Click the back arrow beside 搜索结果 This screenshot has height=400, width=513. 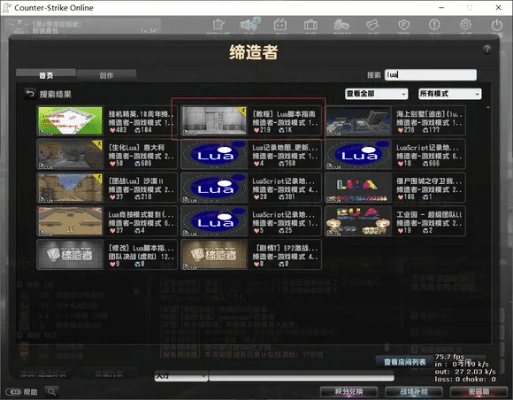click(30, 94)
